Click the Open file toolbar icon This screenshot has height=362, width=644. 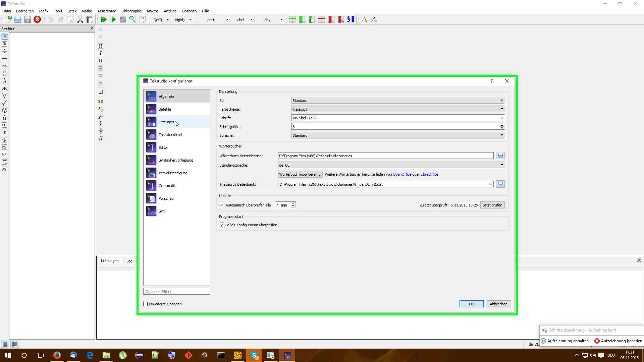(x=18, y=19)
